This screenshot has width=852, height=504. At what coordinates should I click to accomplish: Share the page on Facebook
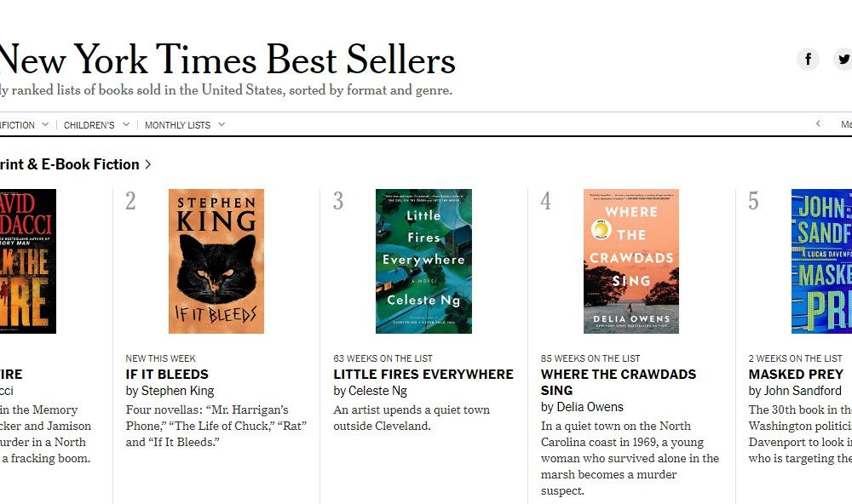(x=808, y=59)
